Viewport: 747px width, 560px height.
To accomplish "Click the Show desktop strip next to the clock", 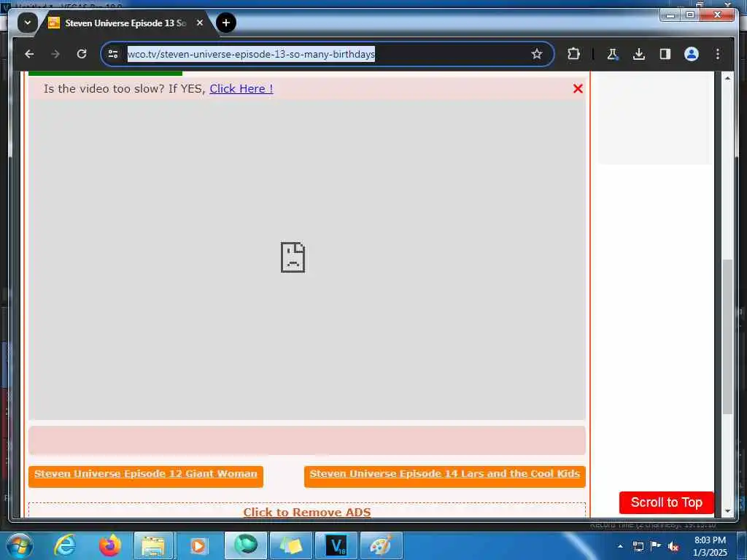I will (x=742, y=545).
